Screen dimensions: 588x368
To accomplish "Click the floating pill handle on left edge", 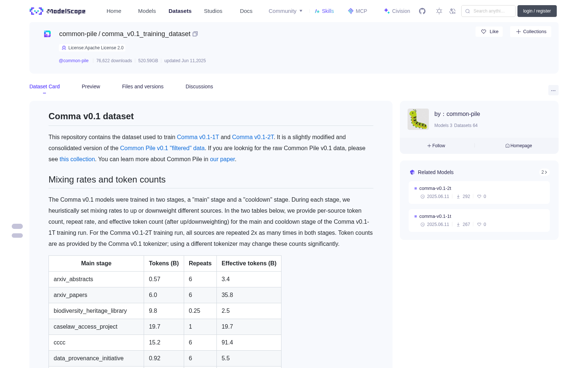I will pyautogui.click(x=17, y=231).
